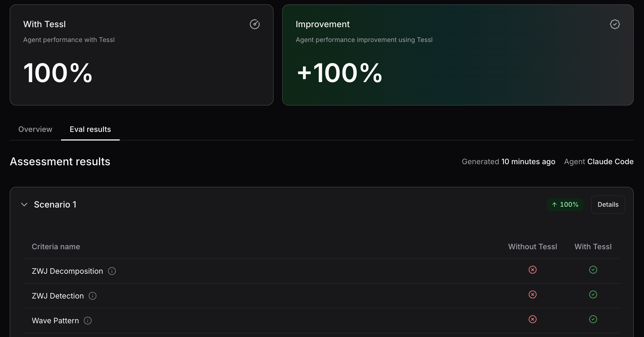Screen dimensions: 644x337
Task: Click the Wave Pattern criteria row label
Action: tap(55, 321)
